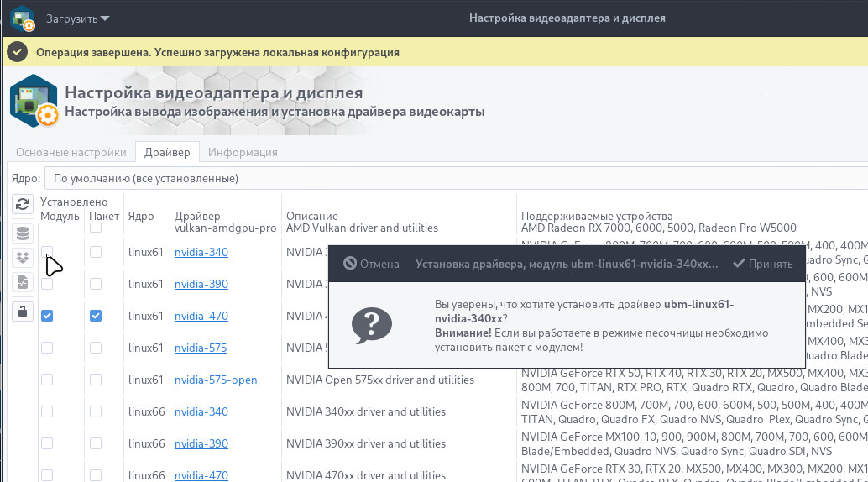Click Отмена to cancel the installation
Viewport: 868px width, 482px height.
tap(371, 264)
